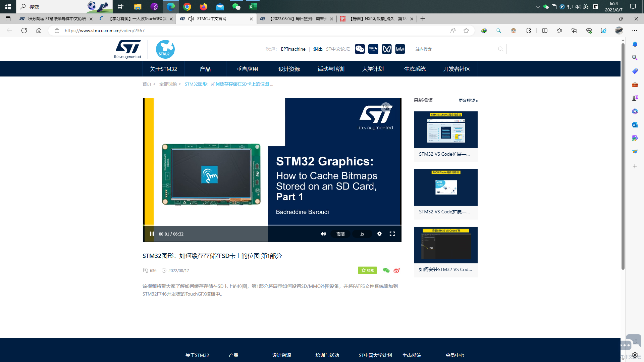
Task: Open the browser collections panel
Action: pos(574,31)
